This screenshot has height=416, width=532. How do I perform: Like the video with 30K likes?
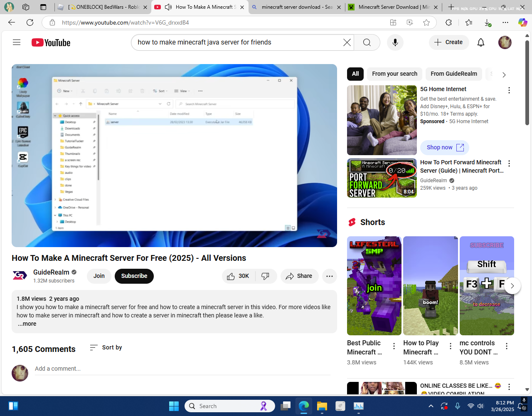pos(238,276)
